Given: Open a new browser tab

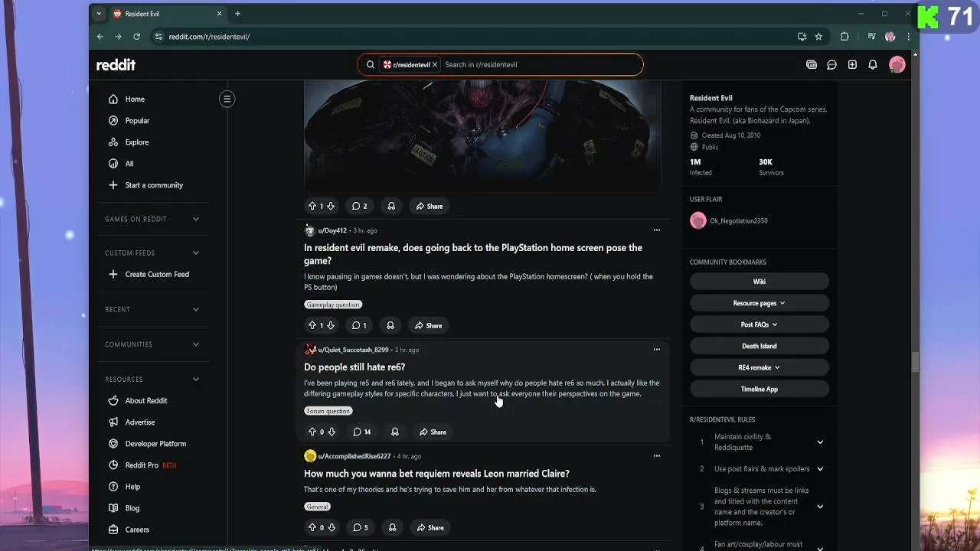Looking at the screenshot, I should tap(237, 14).
